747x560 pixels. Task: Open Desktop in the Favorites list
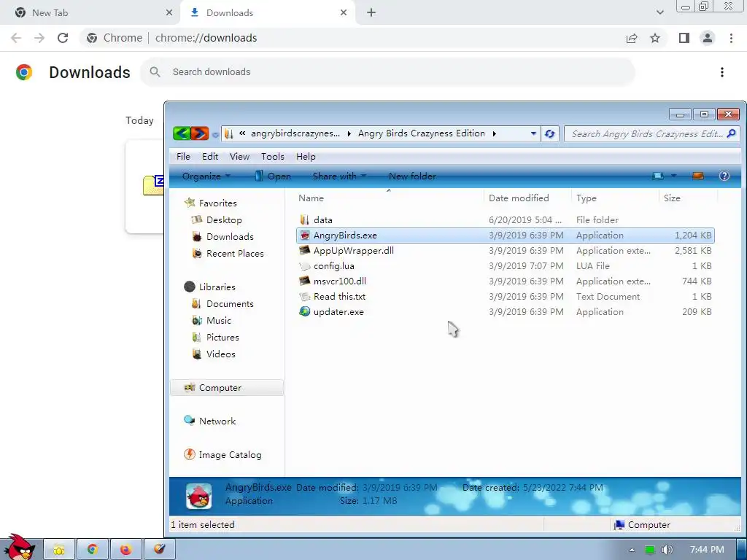click(x=224, y=220)
